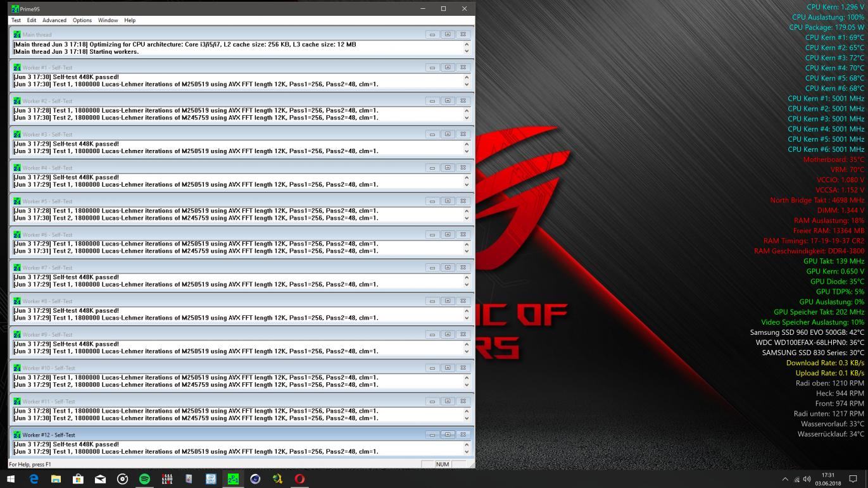Click the 'For Help, press F1' status text
Image resolution: width=868 pixels, height=488 pixels.
(x=30, y=464)
